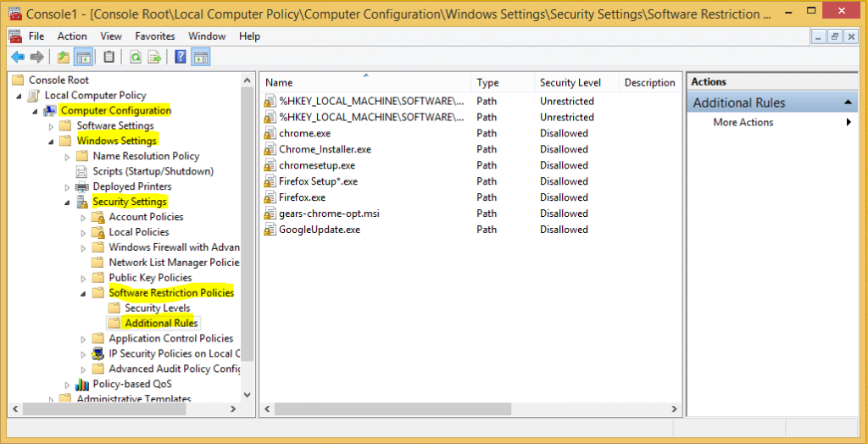This screenshot has width=868, height=444.
Task: Toggle Show/Hide Console Tree toolbar icon
Action: tap(83, 57)
